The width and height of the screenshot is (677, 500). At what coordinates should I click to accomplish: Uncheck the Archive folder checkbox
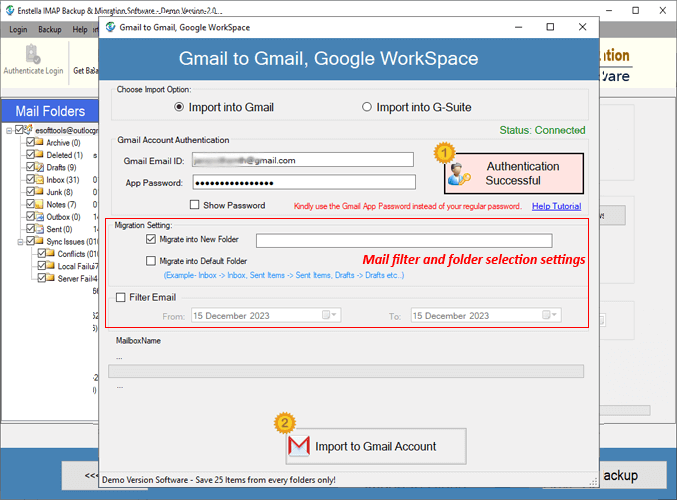(x=30, y=142)
